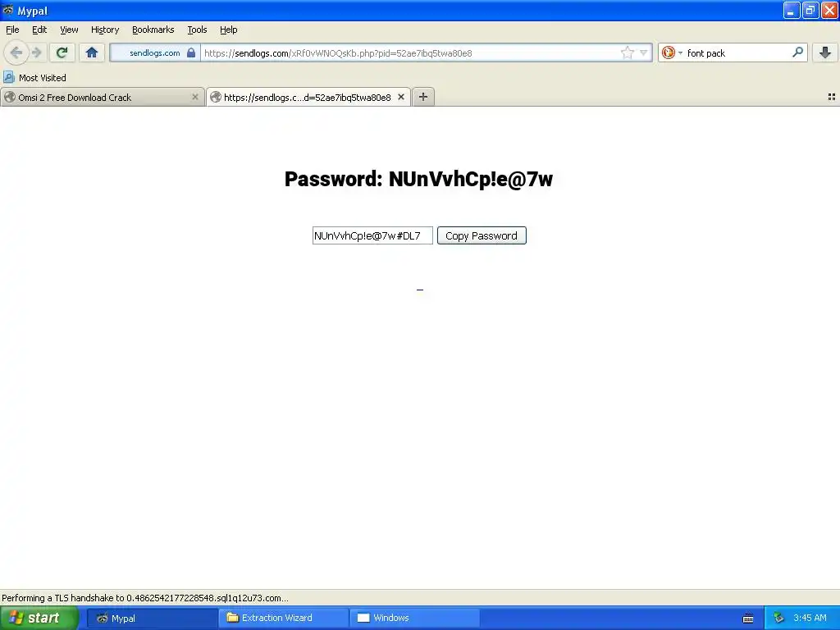Reload the current page

coord(62,52)
